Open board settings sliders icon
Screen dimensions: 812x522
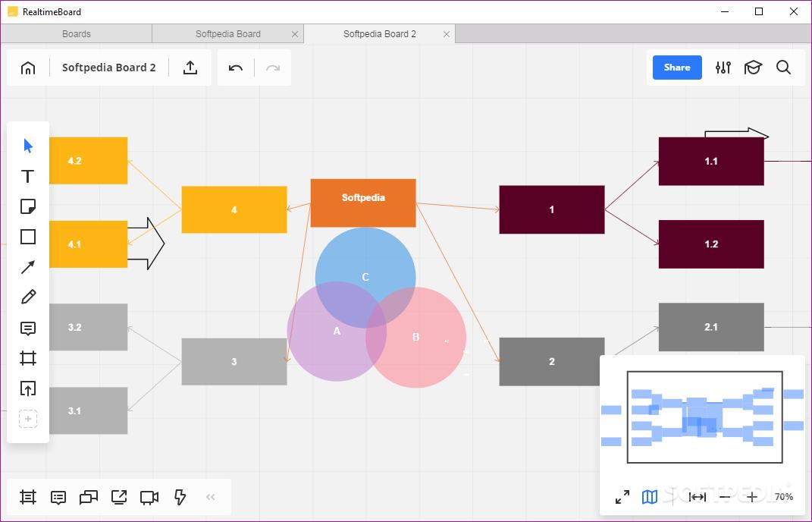723,68
